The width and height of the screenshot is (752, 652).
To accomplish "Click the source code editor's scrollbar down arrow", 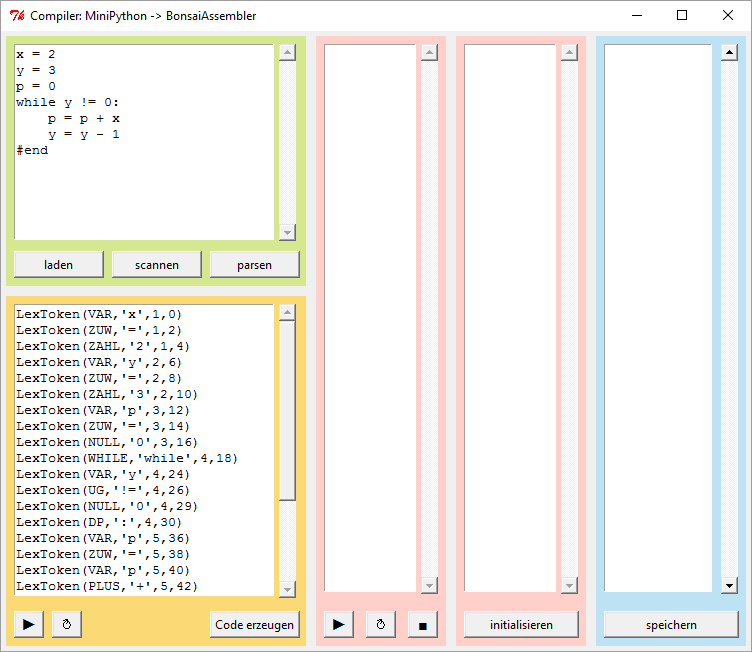I will pyautogui.click(x=287, y=232).
